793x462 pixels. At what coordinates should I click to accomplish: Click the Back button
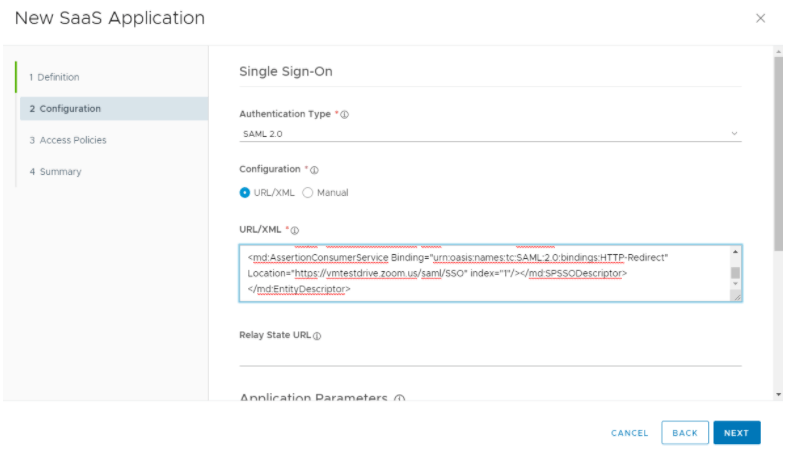pyautogui.click(x=684, y=433)
